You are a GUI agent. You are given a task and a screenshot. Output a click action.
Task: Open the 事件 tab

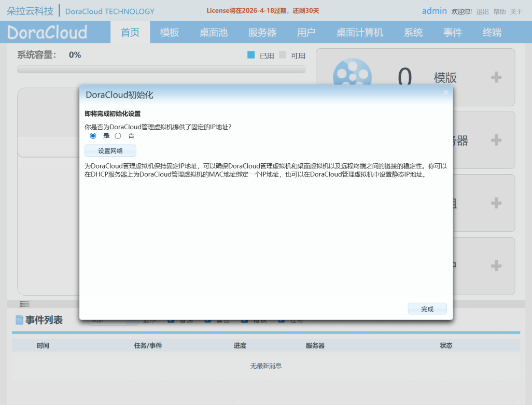[452, 32]
